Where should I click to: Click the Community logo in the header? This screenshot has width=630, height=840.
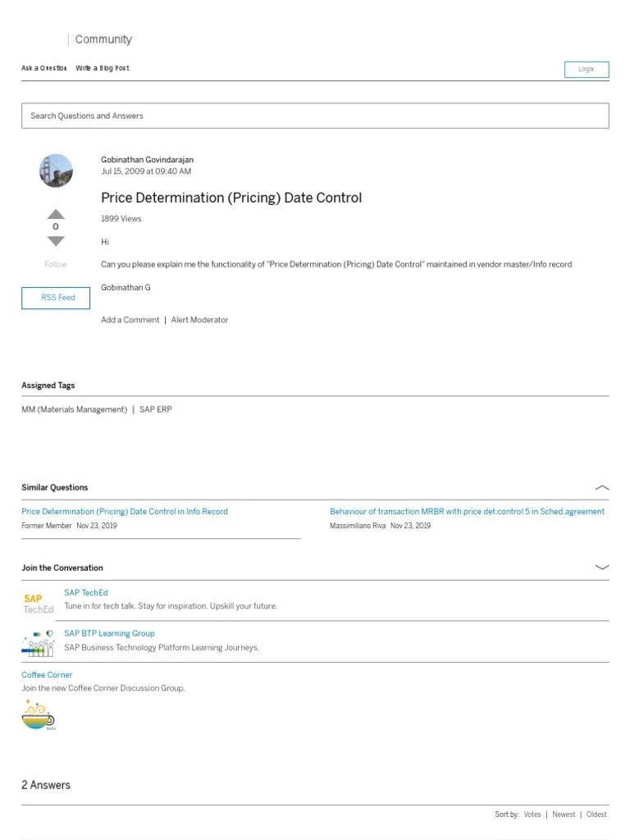[x=103, y=39]
